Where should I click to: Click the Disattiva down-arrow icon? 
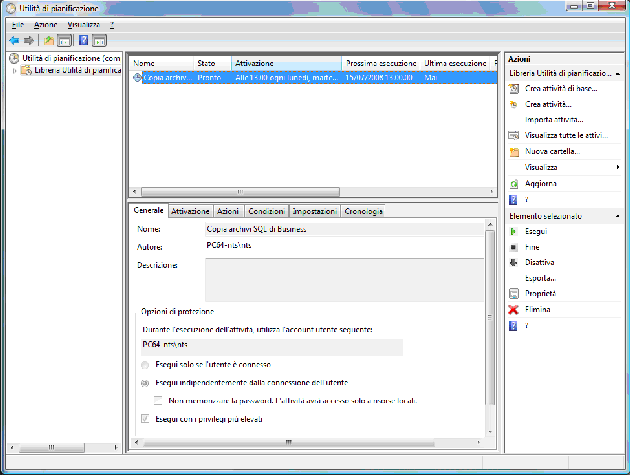click(513, 262)
